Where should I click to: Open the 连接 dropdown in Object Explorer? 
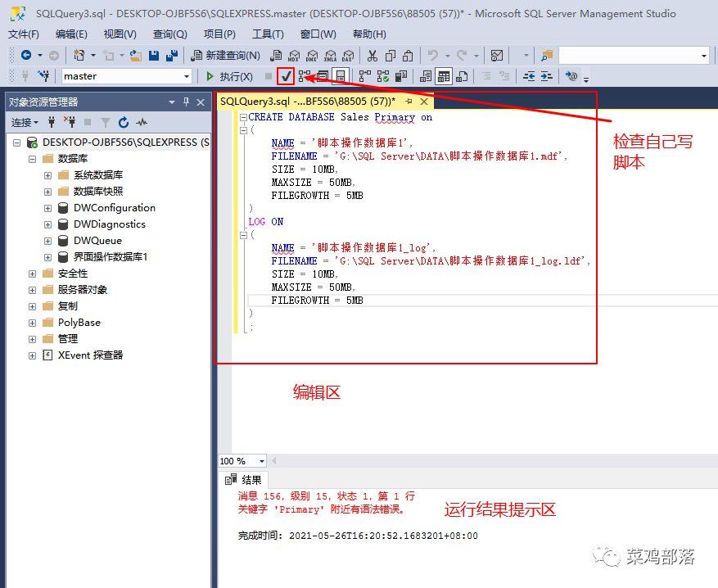(x=25, y=122)
